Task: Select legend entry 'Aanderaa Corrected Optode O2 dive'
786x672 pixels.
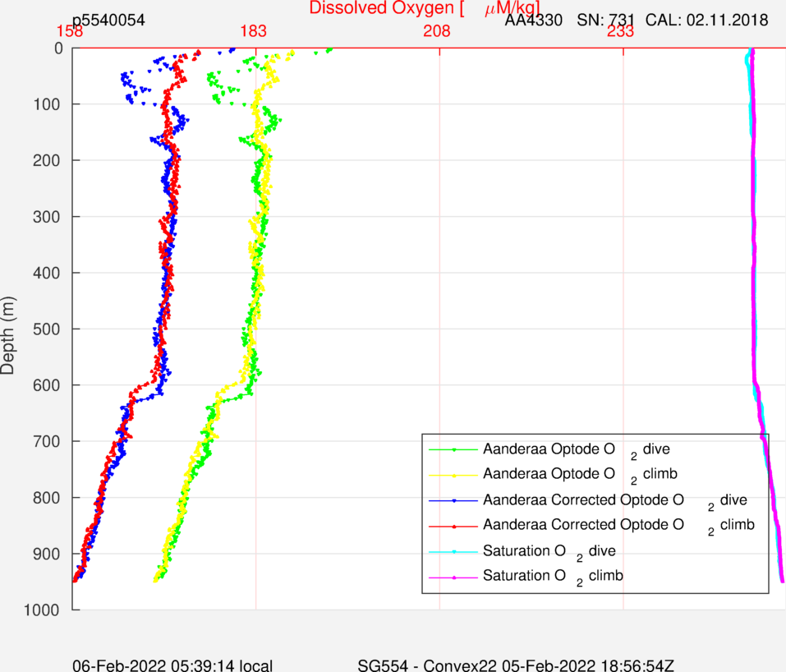Action: coord(615,501)
